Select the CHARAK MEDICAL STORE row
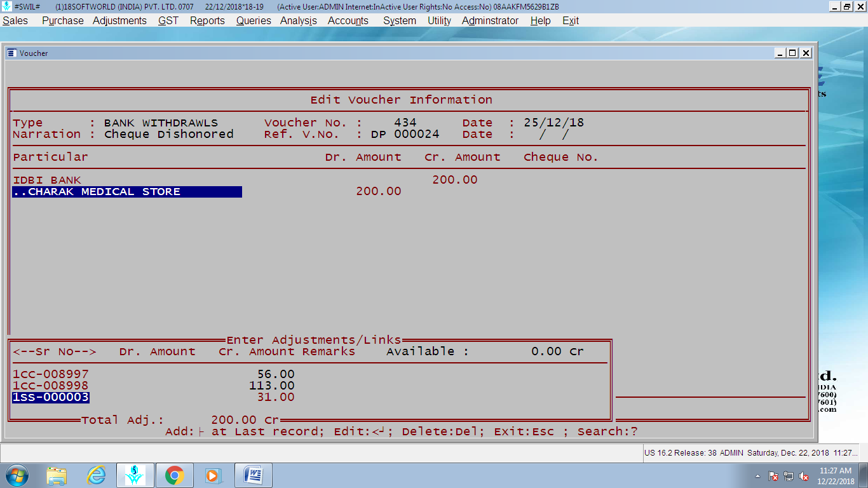 click(127, 192)
